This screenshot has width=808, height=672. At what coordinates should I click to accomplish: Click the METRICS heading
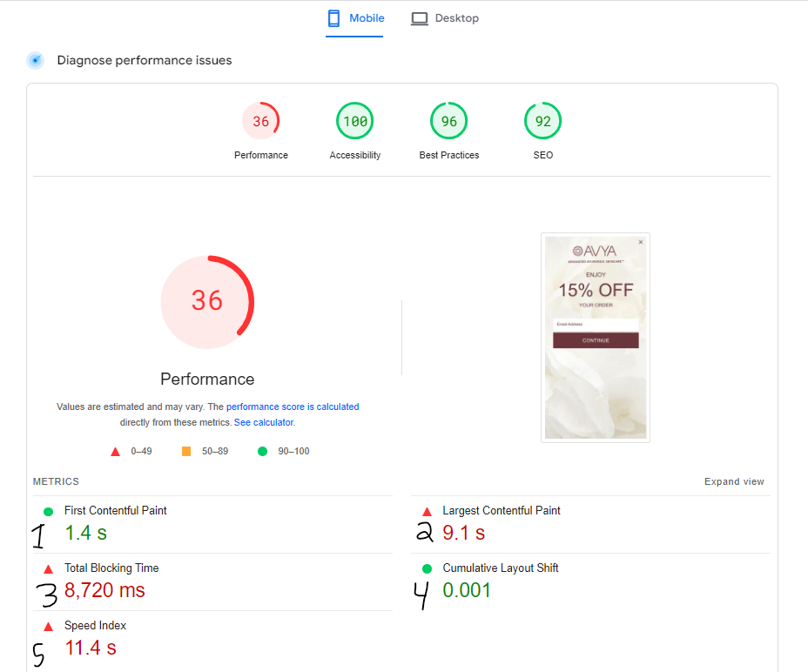point(57,481)
